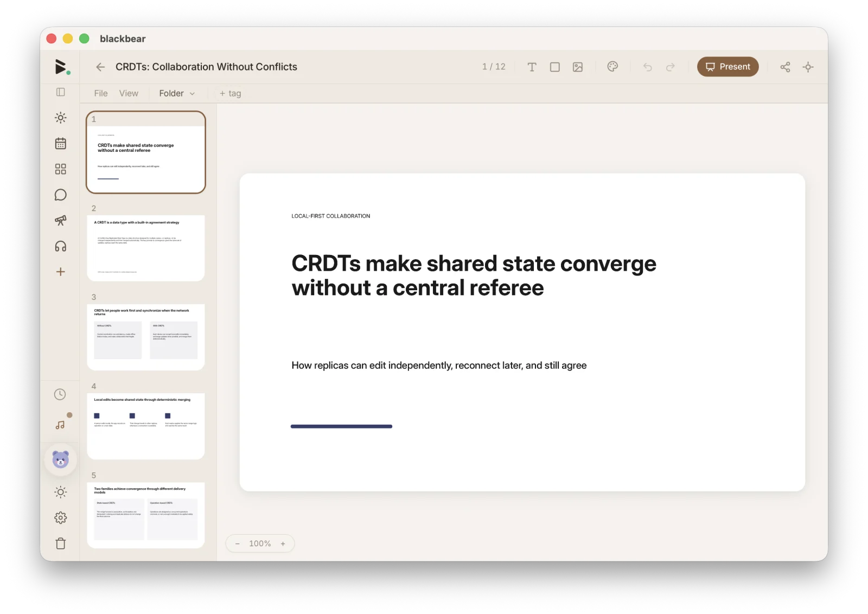Click the slide counter 1 / 12
The height and width of the screenshot is (614, 868).
click(x=494, y=67)
